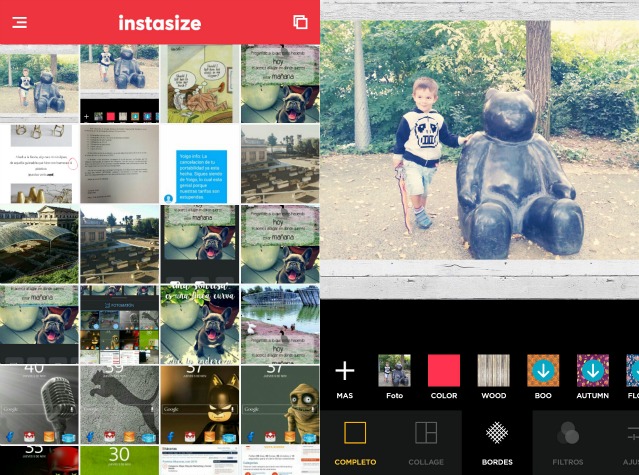The height and width of the screenshot is (475, 639).
Task: Download the BOO border pack
Action: (x=543, y=370)
